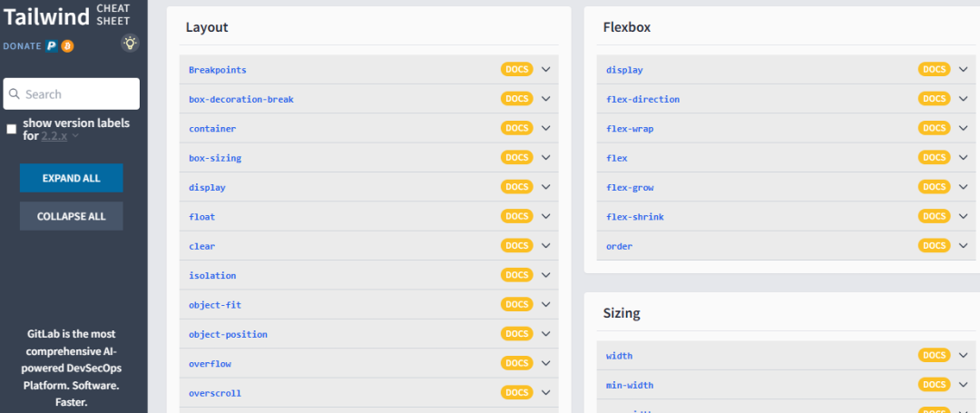The height and width of the screenshot is (413, 980).
Task: Expand the flex-wrap row chevron
Action: coord(963,128)
